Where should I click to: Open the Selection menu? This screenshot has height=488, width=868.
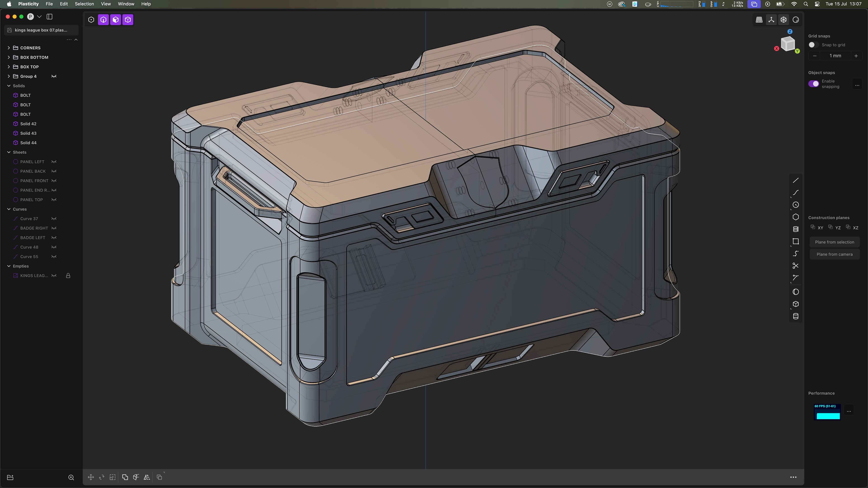point(84,4)
